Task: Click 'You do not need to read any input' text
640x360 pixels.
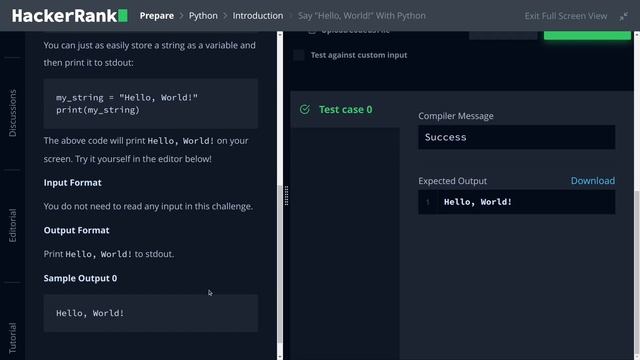Action: tap(148, 207)
